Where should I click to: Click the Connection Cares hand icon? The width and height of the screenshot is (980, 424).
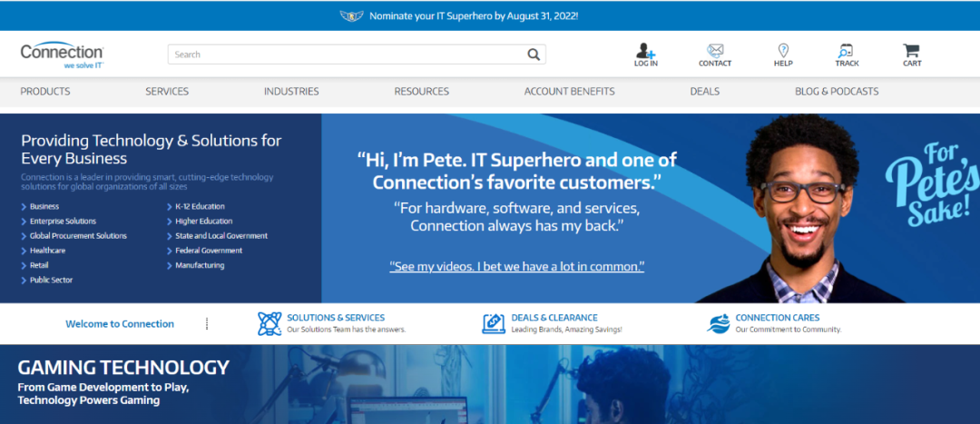pyautogui.click(x=718, y=323)
